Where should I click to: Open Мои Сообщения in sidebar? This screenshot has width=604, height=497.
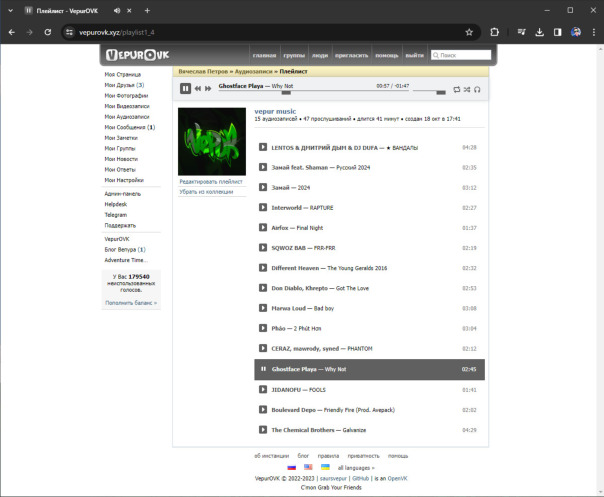pyautogui.click(x=129, y=127)
